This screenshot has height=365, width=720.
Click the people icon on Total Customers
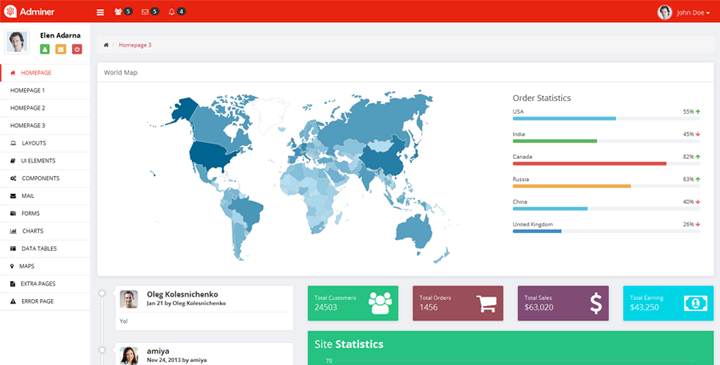point(380,303)
